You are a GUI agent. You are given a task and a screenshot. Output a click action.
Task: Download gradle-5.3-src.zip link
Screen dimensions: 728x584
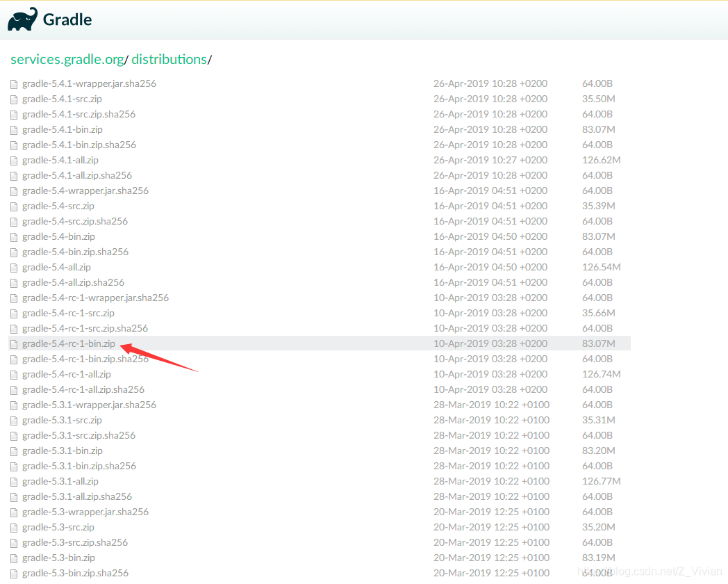(x=58, y=527)
